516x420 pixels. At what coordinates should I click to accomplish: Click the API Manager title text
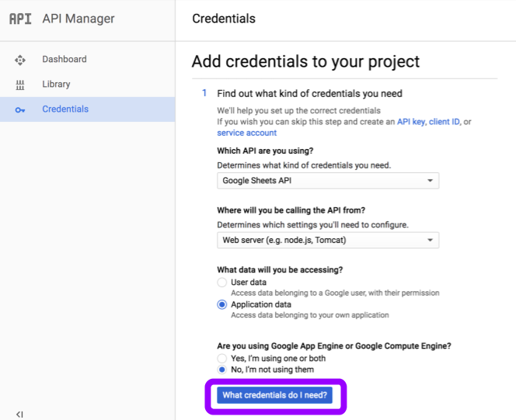click(78, 19)
